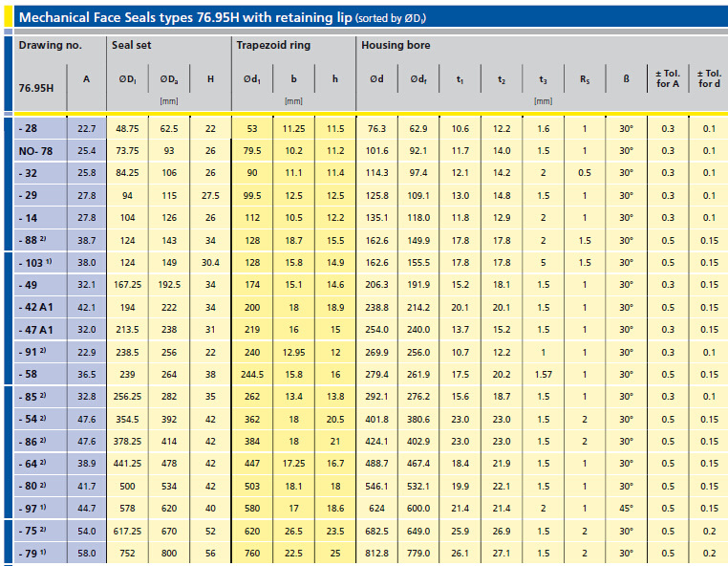Image resolution: width=728 pixels, height=566 pixels.
Task: Select drawing number row '- 28'
Action: pyautogui.click(x=28, y=129)
